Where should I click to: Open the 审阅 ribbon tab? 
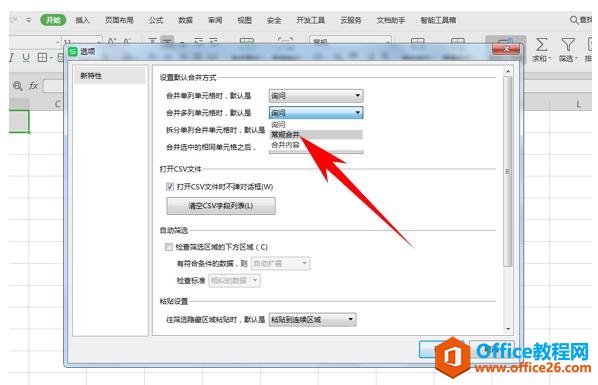point(215,20)
